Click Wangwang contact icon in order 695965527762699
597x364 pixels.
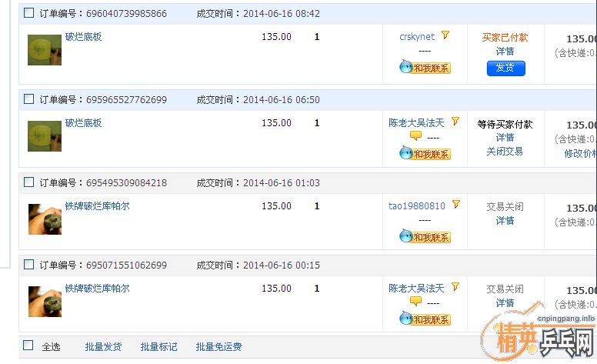click(x=425, y=154)
